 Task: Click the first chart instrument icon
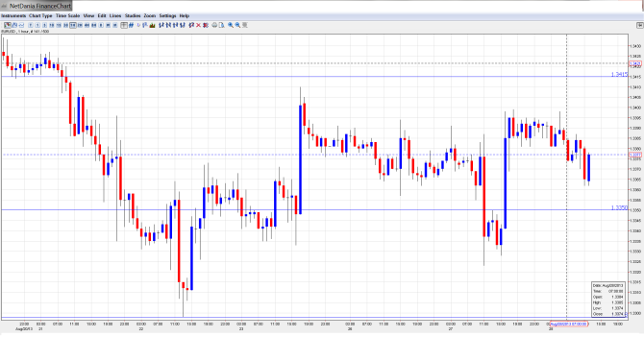pyautogui.click(x=7, y=25)
